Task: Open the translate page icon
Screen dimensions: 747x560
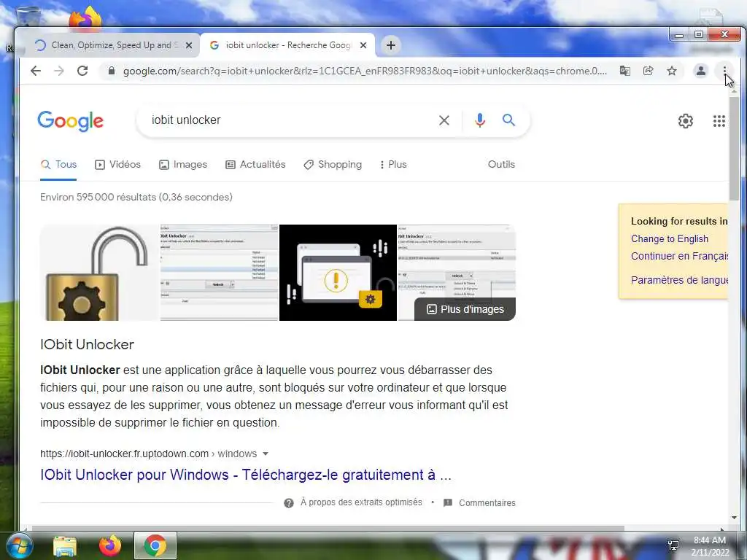Action: (x=624, y=71)
